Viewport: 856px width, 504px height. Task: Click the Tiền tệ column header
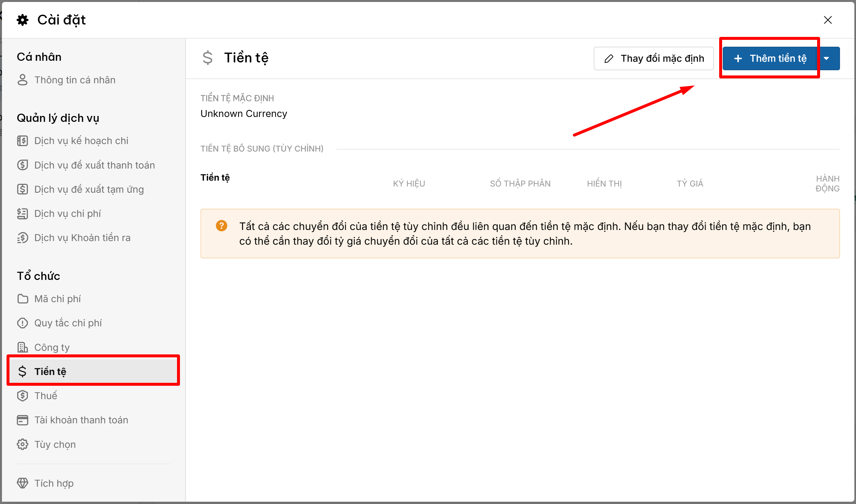215,178
